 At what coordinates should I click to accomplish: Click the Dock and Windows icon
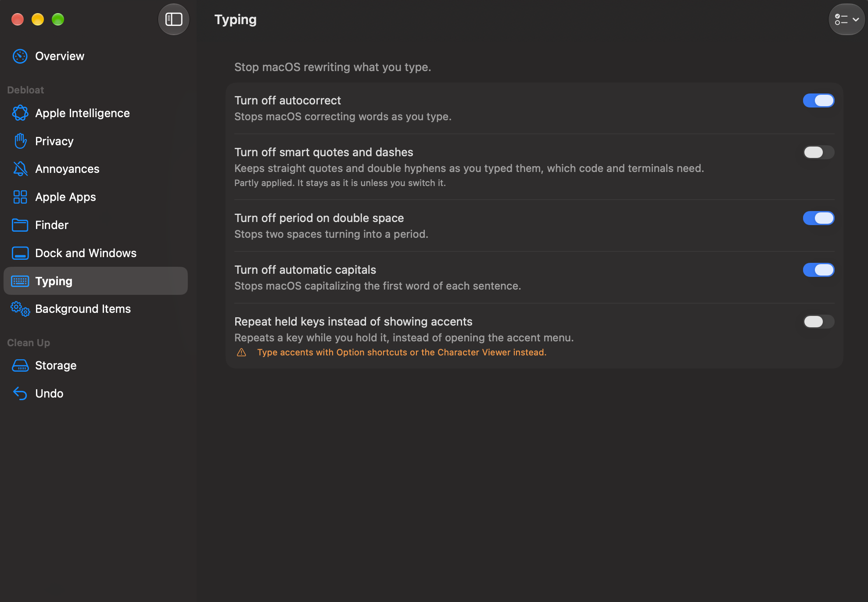click(20, 253)
